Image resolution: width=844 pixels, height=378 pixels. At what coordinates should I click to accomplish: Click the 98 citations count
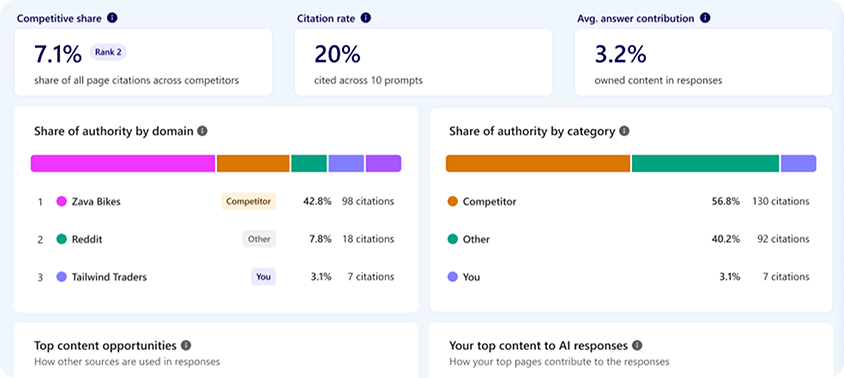coord(368,201)
